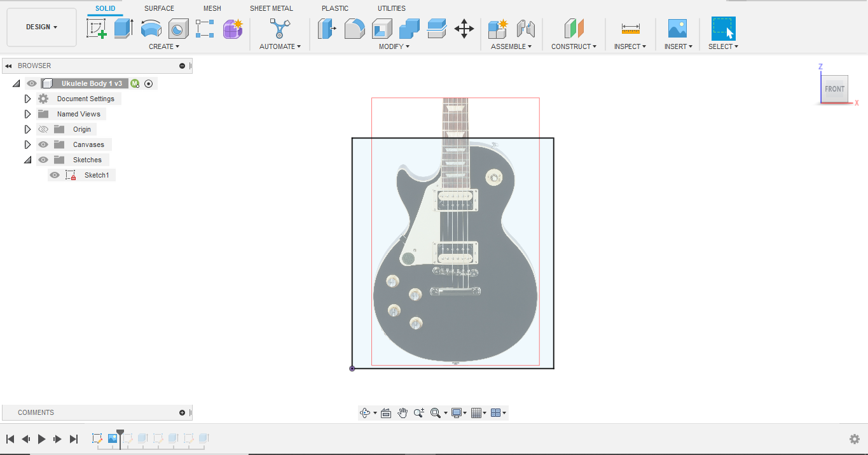Expand Origin folder node
This screenshot has width=868, height=455.
pos(27,129)
